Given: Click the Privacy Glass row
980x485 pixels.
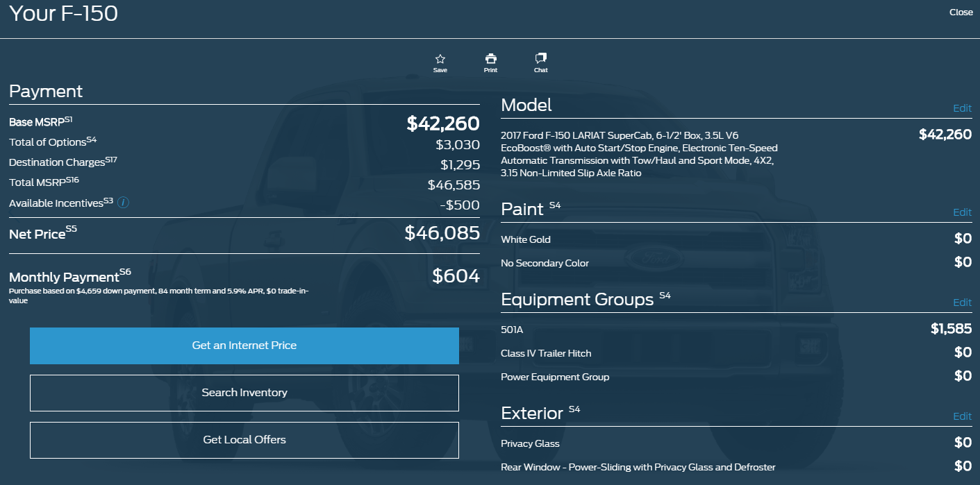Looking at the screenshot, I should click(736, 443).
